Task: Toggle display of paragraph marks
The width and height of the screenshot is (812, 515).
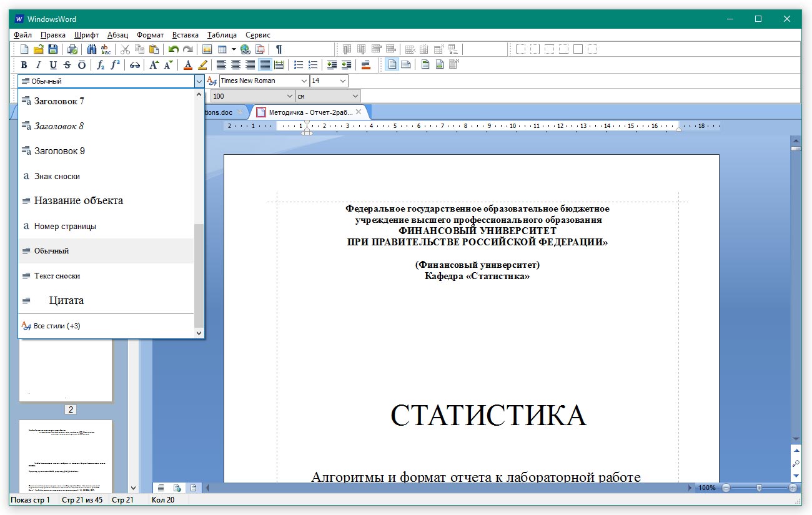Action: pos(279,49)
